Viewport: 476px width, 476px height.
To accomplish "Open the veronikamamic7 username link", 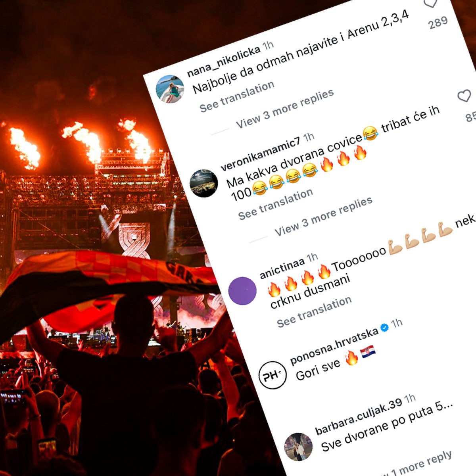I will click(x=260, y=155).
